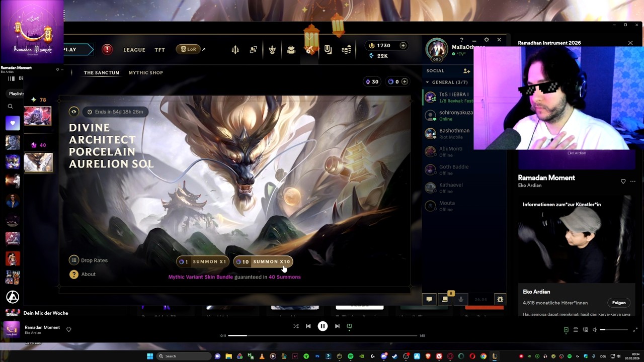Switch to The Sanctum tab

tap(102, 72)
